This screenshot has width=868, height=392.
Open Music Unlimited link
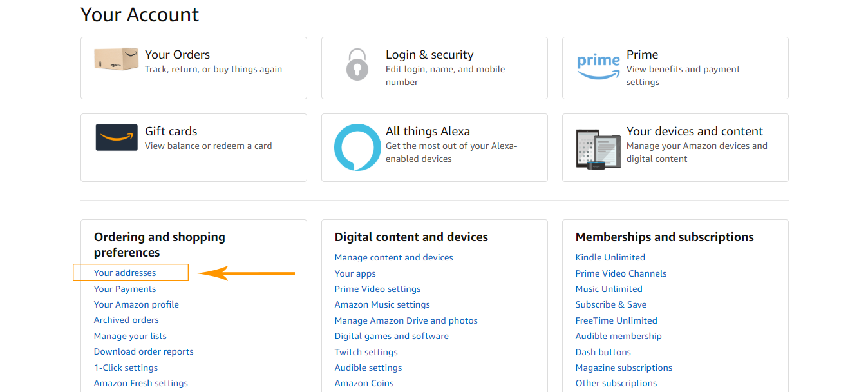(609, 289)
